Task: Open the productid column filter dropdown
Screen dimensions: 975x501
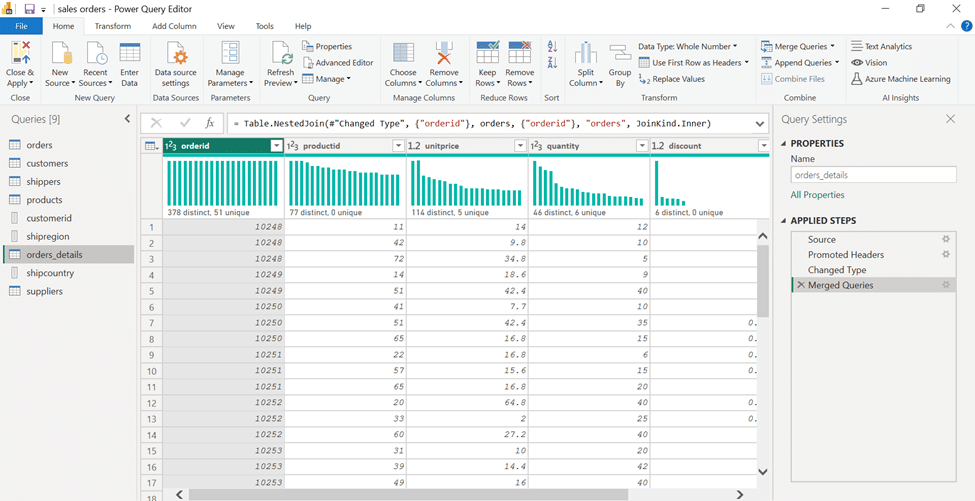Action: [398, 146]
